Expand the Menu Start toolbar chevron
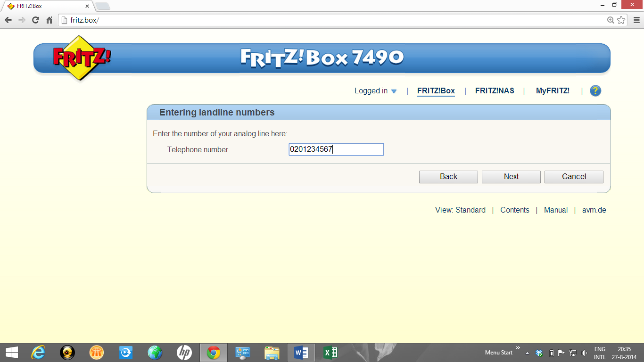This screenshot has height=362, width=644. tap(518, 348)
